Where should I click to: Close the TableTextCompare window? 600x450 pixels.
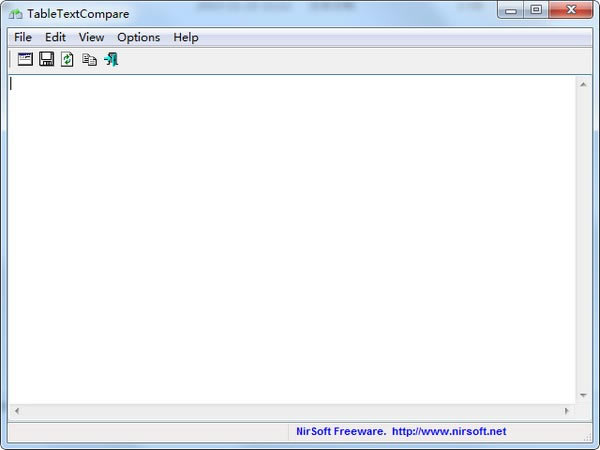point(571,11)
